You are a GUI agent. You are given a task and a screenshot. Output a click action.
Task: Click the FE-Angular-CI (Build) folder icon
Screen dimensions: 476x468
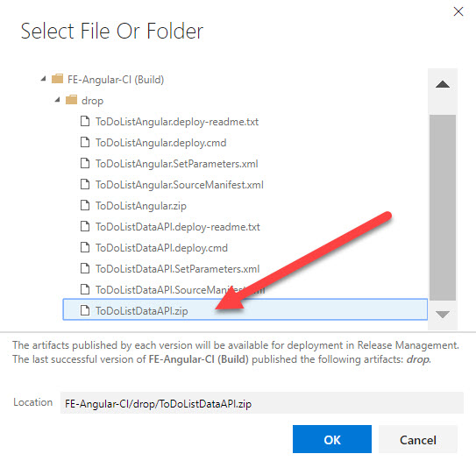click(x=57, y=79)
